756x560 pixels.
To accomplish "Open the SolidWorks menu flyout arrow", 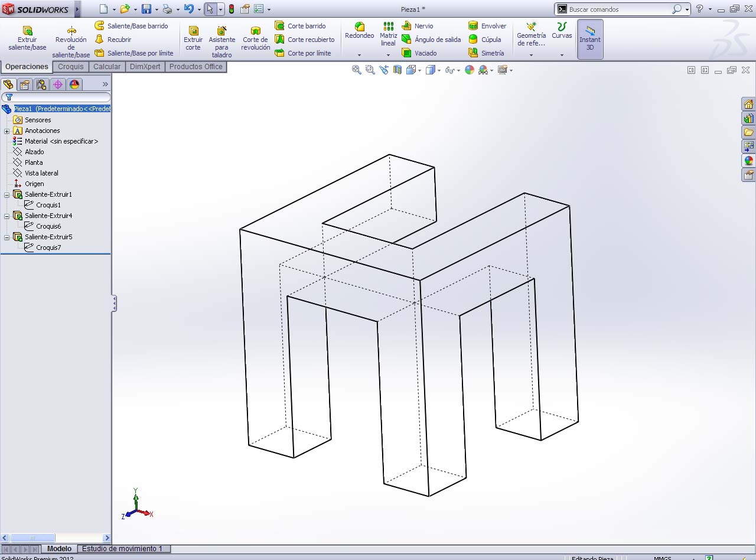I will 77,9.
